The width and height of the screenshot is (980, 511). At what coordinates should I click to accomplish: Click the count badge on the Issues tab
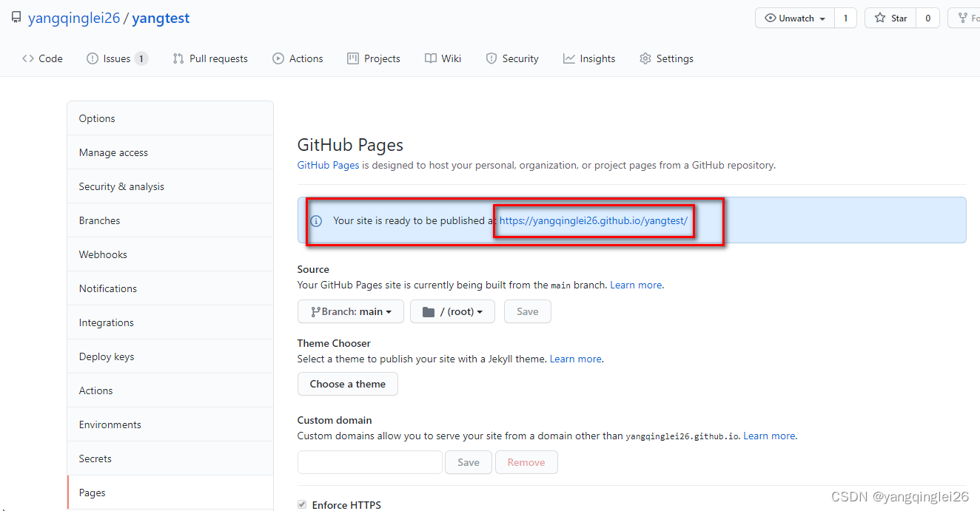[141, 58]
